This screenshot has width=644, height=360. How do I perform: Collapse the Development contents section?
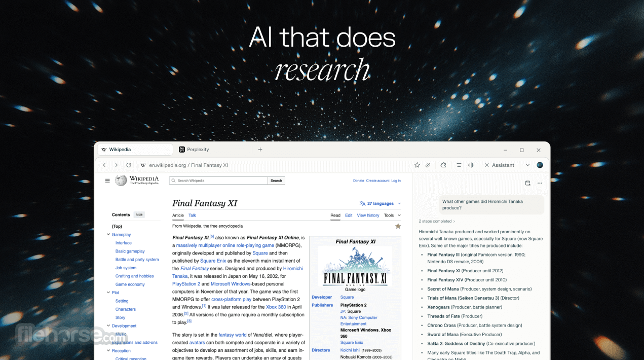coord(108,326)
